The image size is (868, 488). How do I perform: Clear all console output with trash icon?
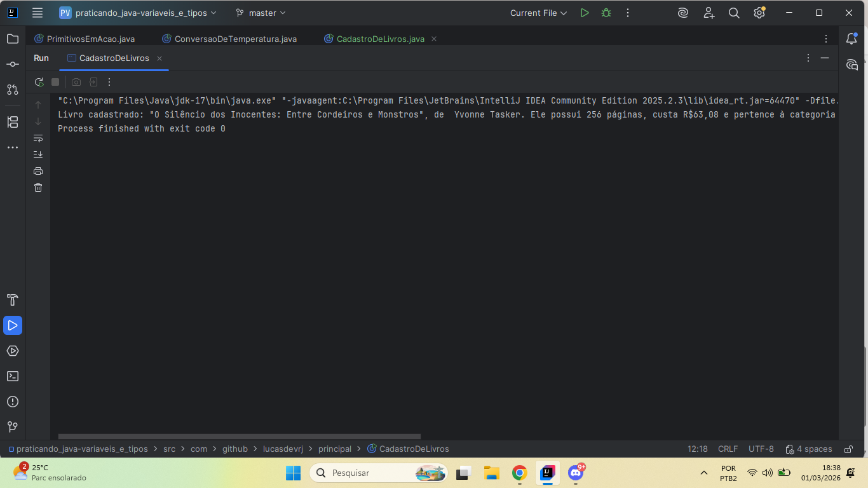pyautogui.click(x=38, y=187)
